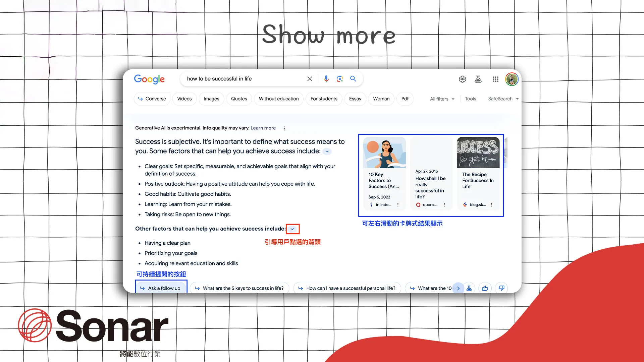Screen dimensions: 644x362
Task: Open the Tools option
Action: (470, 99)
